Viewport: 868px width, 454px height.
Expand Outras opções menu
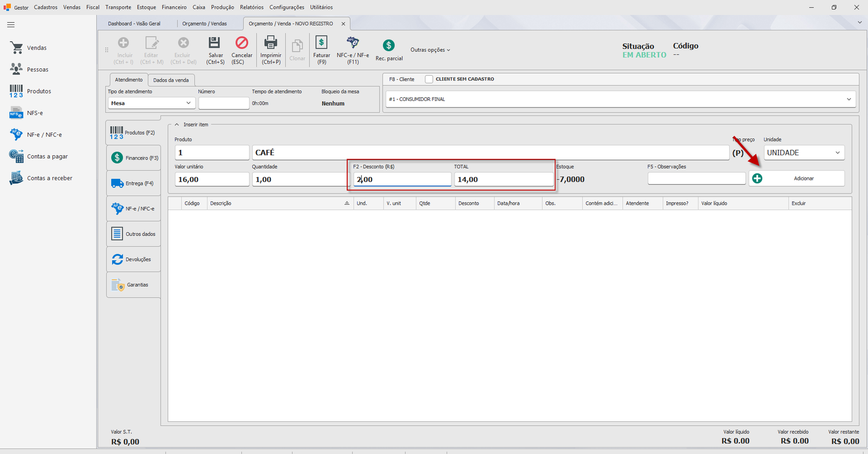(x=430, y=50)
